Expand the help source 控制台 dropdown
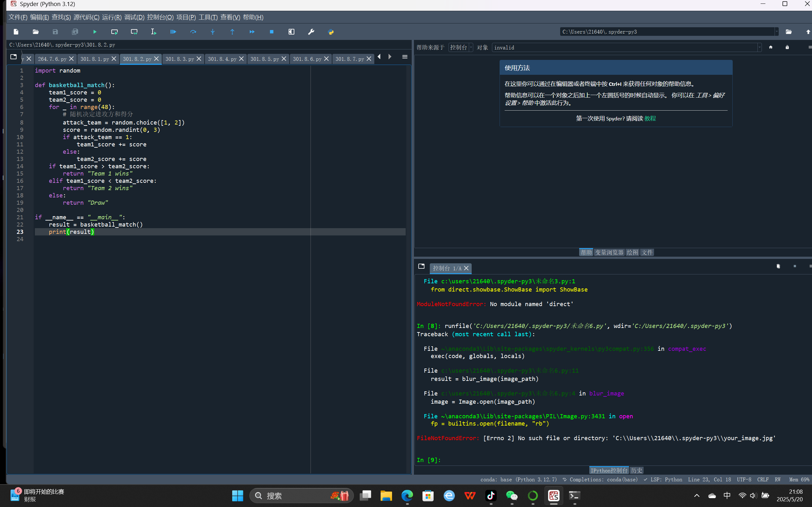 (x=461, y=48)
